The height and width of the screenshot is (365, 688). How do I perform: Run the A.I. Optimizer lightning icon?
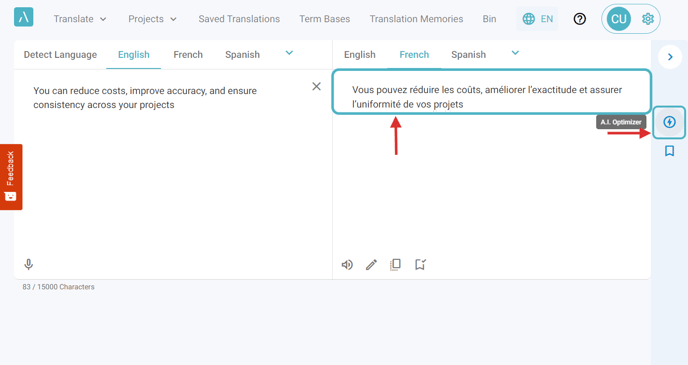[669, 122]
